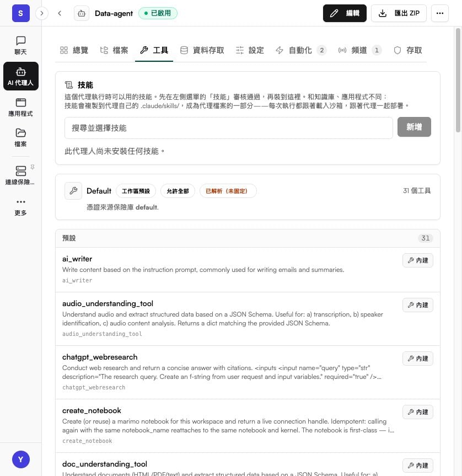Open the ai_writer tool row
This screenshot has width=462, height=476.
248,270
